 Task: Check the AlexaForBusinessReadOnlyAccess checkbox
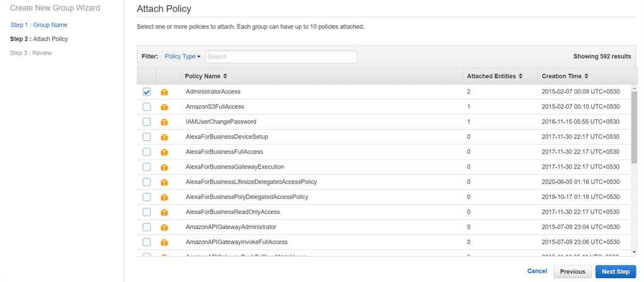147,211
